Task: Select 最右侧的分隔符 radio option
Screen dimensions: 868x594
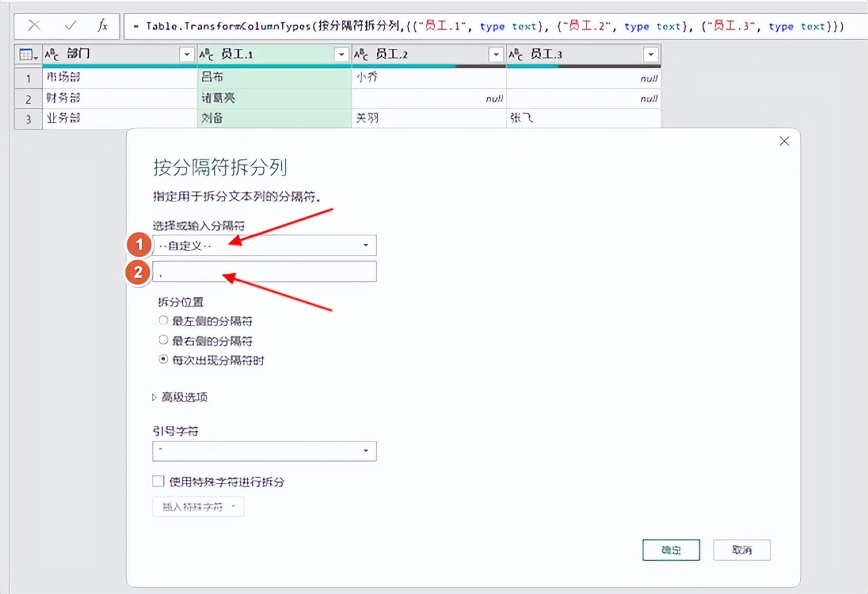Action: (163, 340)
